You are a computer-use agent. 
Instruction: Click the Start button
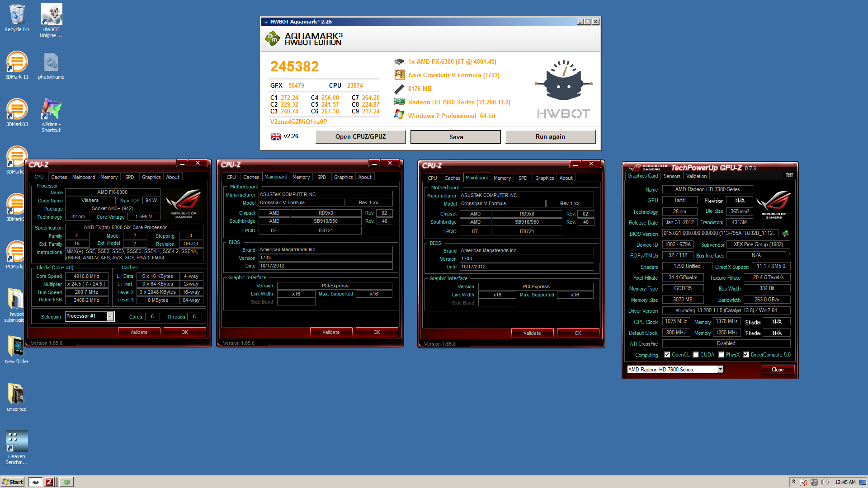[x=13, y=482]
